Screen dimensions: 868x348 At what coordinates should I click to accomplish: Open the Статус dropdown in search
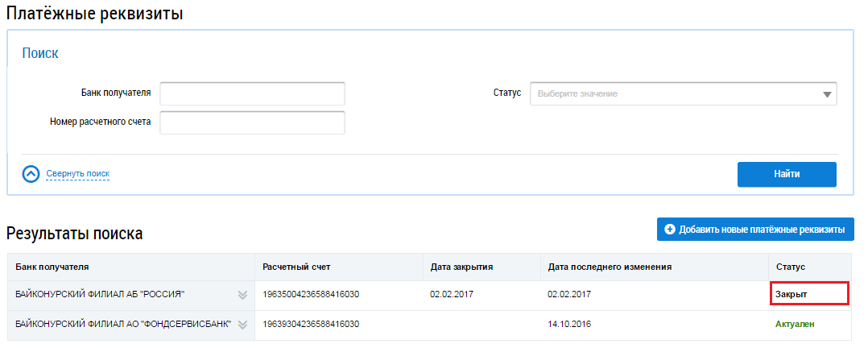pyautogui.click(x=683, y=93)
